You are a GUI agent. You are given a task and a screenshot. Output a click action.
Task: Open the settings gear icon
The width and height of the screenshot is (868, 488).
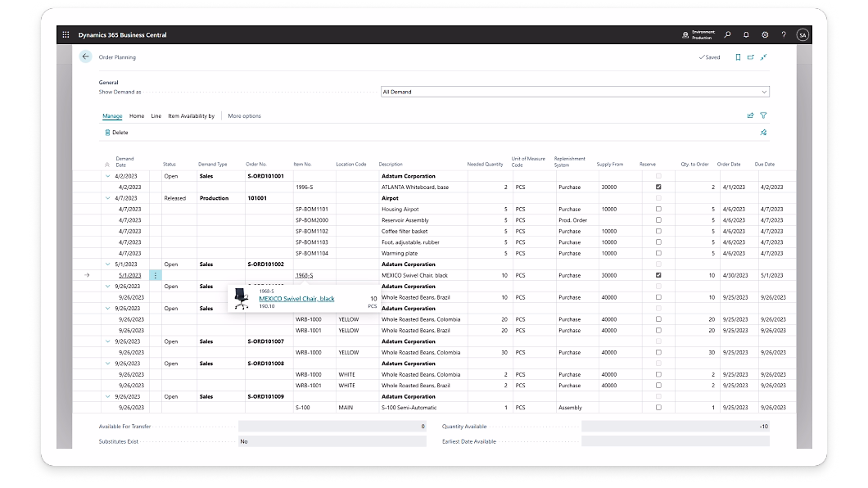[765, 35]
